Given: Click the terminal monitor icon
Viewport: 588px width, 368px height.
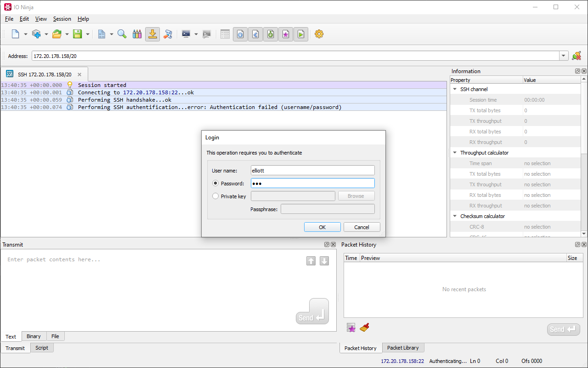Looking at the screenshot, I should click(186, 34).
